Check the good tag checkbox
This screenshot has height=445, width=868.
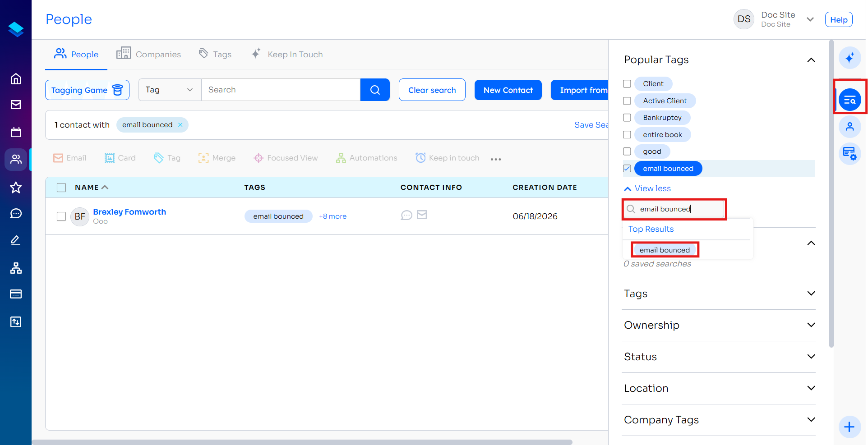coord(627,151)
